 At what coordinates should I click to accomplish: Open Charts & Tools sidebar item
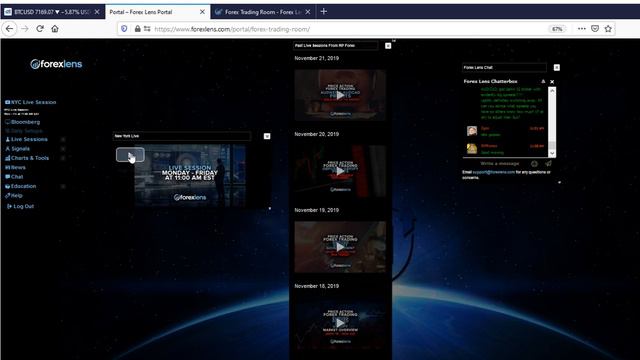click(x=27, y=158)
